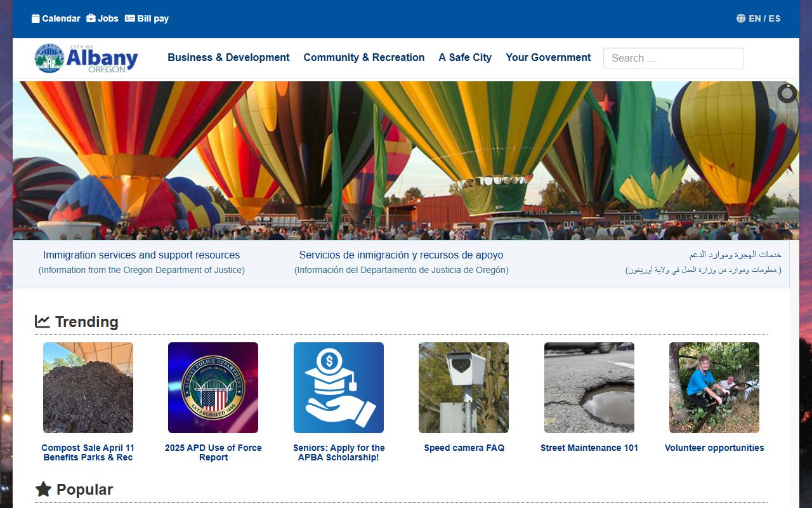812x508 pixels.
Task: Open the Calendar link
Action: 61,18
